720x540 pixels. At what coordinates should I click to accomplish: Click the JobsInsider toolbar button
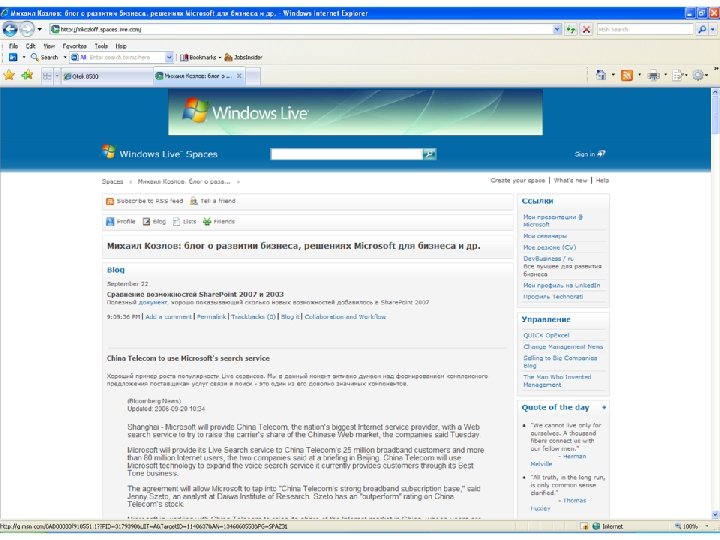243,57
